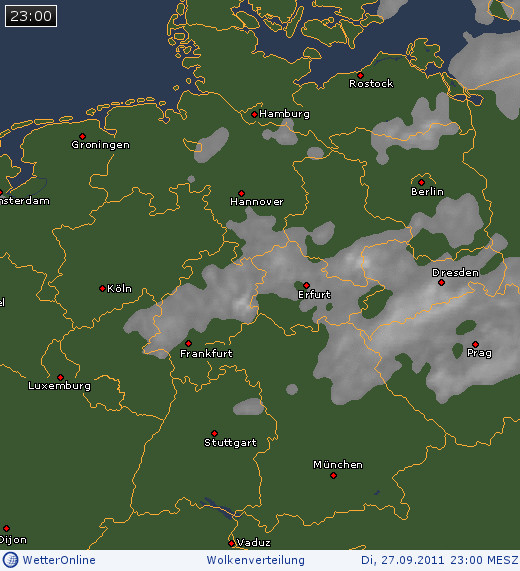The height and width of the screenshot is (571, 520).
Task: Select the Berlin city label
Action: click(x=428, y=192)
